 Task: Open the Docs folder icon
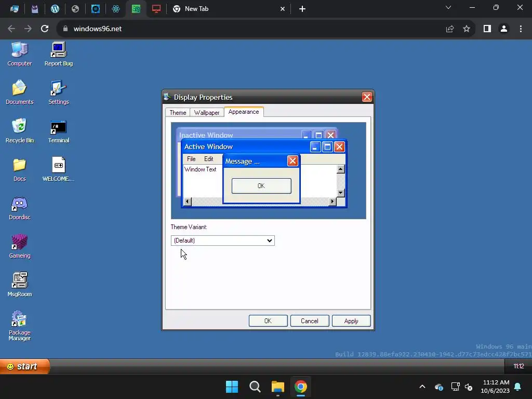[x=19, y=169]
